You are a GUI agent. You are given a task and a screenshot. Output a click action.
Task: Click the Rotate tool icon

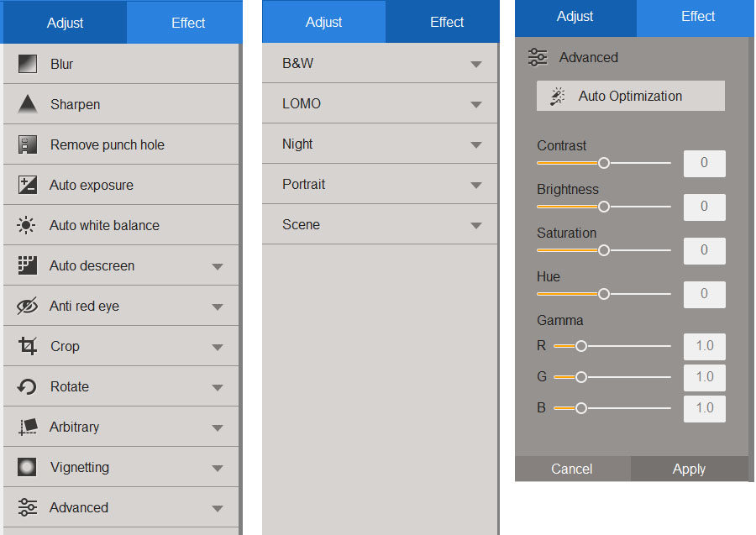point(25,386)
